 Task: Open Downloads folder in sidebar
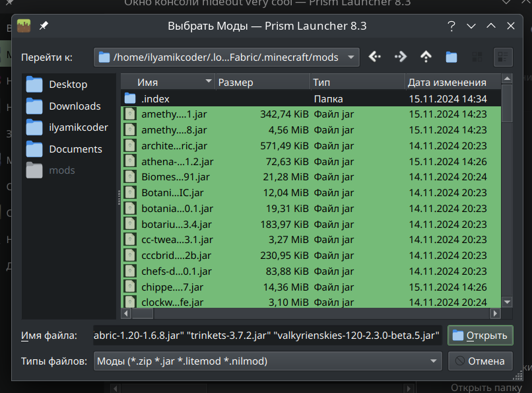[x=74, y=106]
